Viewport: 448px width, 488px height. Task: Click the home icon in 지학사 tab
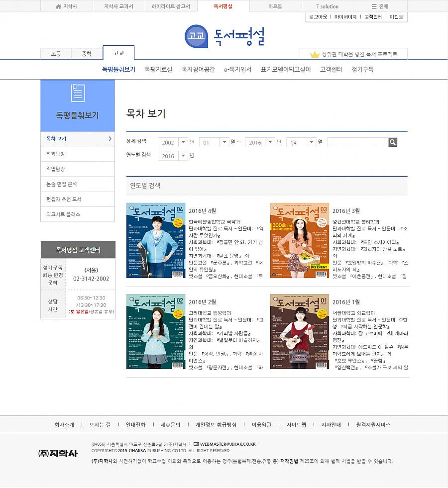tap(59, 6)
